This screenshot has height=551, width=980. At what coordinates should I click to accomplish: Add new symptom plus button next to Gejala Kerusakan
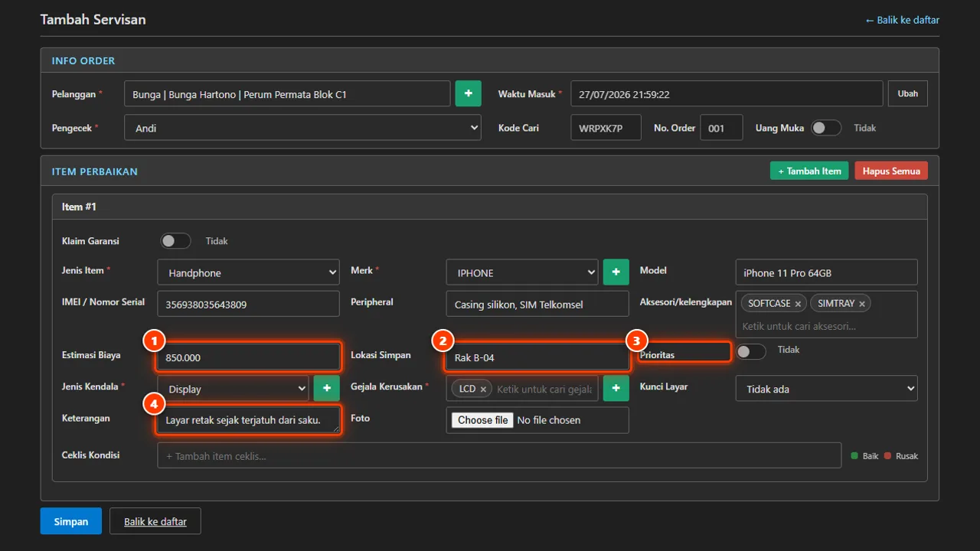[616, 388]
